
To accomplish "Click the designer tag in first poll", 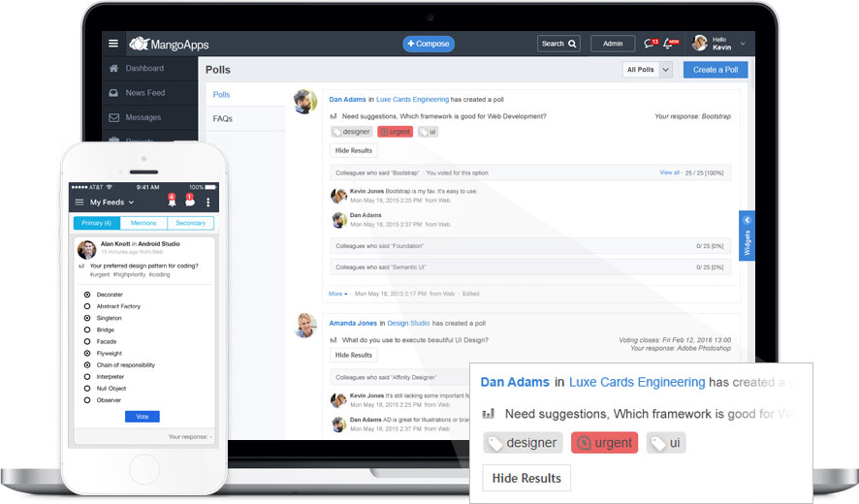I will [352, 132].
